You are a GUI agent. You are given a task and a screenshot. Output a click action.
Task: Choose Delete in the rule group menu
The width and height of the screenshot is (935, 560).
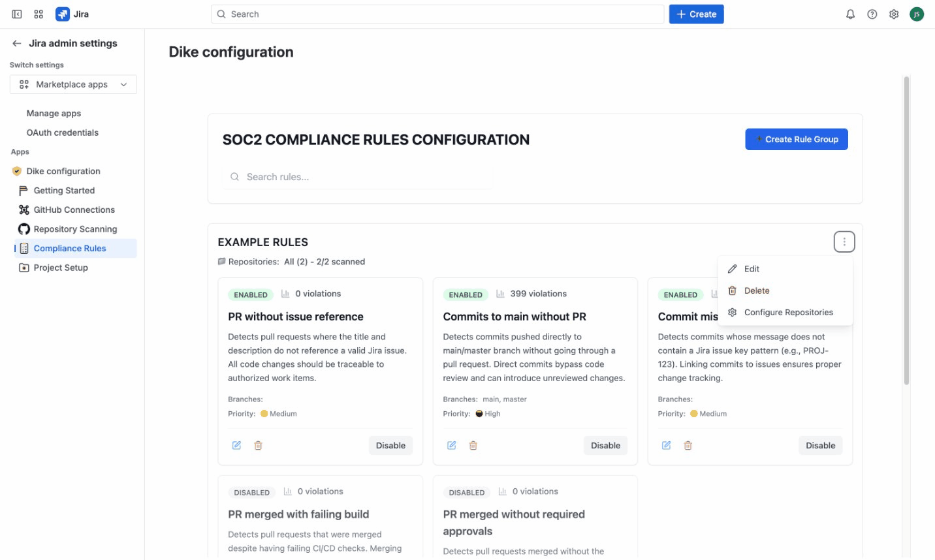tap(757, 291)
